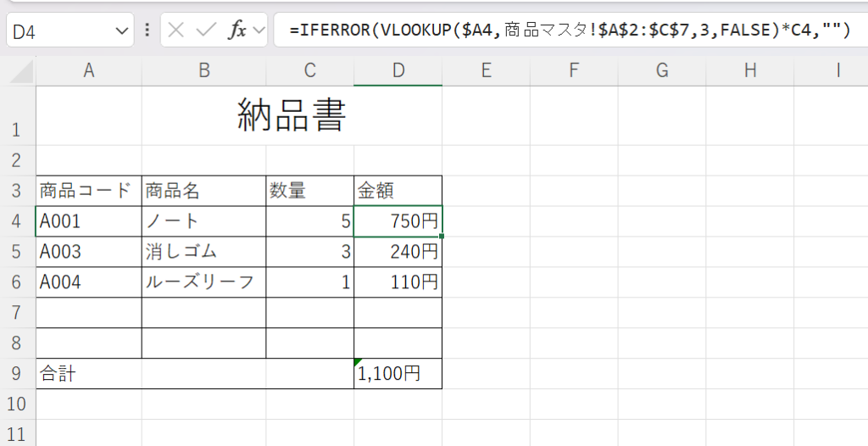Select the 240円 amount cell

click(x=398, y=252)
